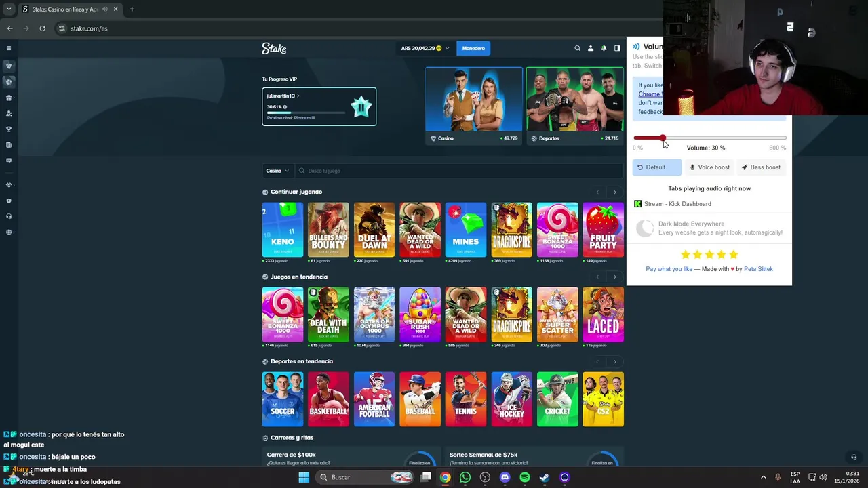This screenshot has height=488, width=868.
Task: Open the Casino category dropdown beside search
Action: click(x=277, y=171)
